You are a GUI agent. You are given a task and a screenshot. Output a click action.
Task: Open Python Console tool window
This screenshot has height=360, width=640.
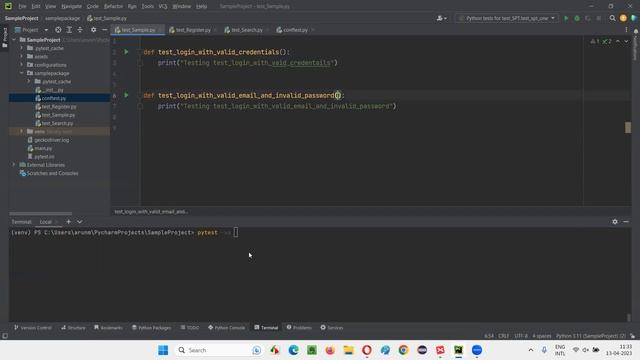click(227, 327)
